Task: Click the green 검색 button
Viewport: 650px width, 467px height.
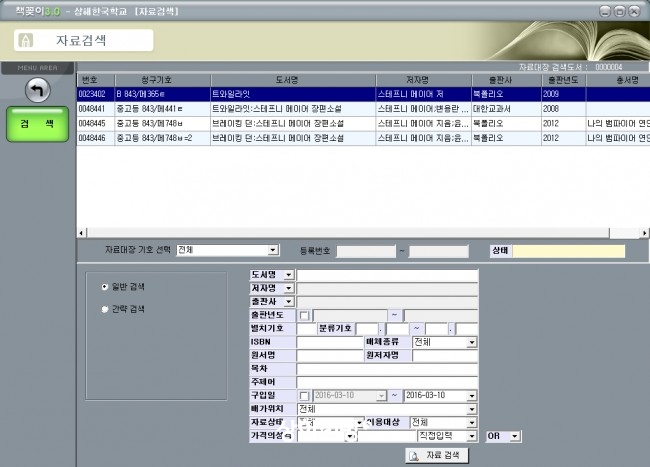Action: point(37,124)
